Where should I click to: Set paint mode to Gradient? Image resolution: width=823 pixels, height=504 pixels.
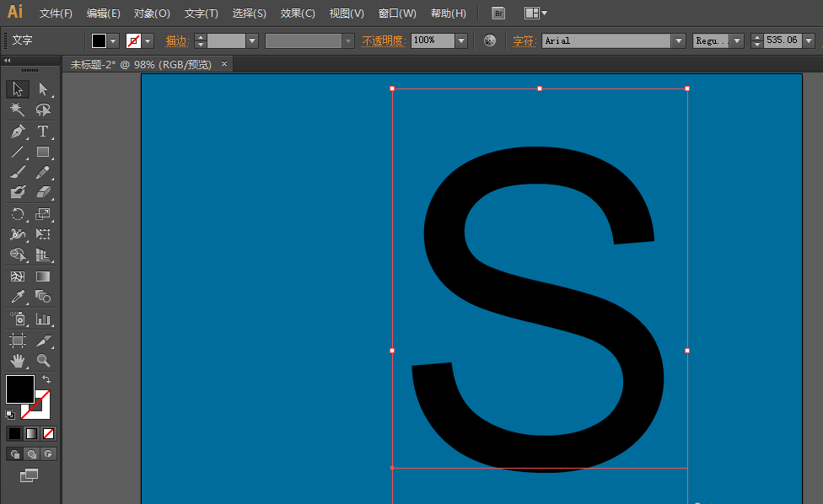tap(31, 434)
